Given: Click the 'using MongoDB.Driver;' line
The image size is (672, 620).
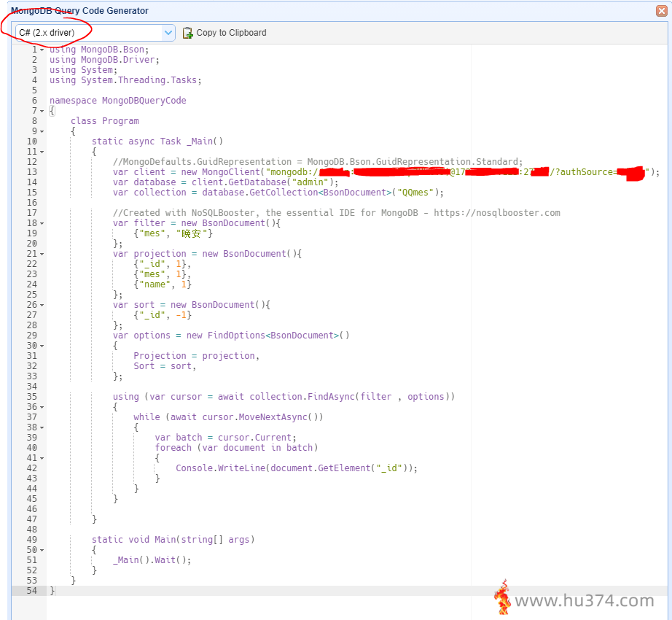Looking at the screenshot, I should [104, 60].
